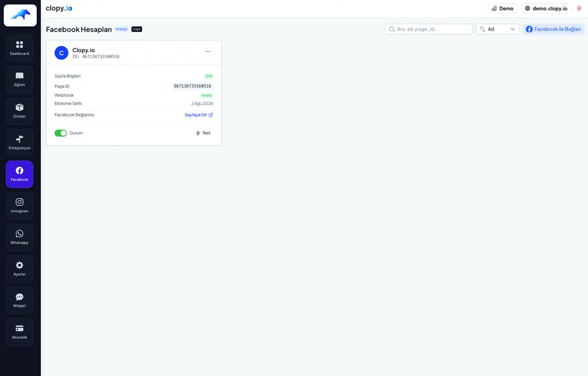Click the Sayfa Bilgileri label

pos(68,76)
